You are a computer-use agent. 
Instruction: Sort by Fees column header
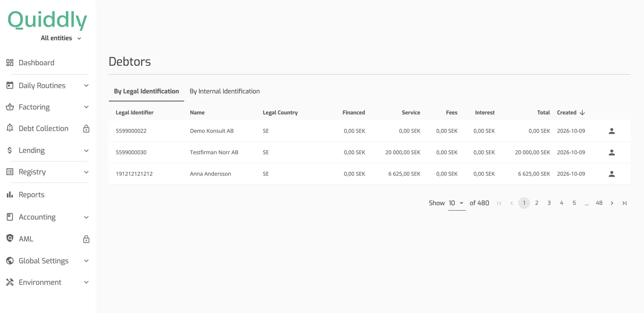(452, 113)
